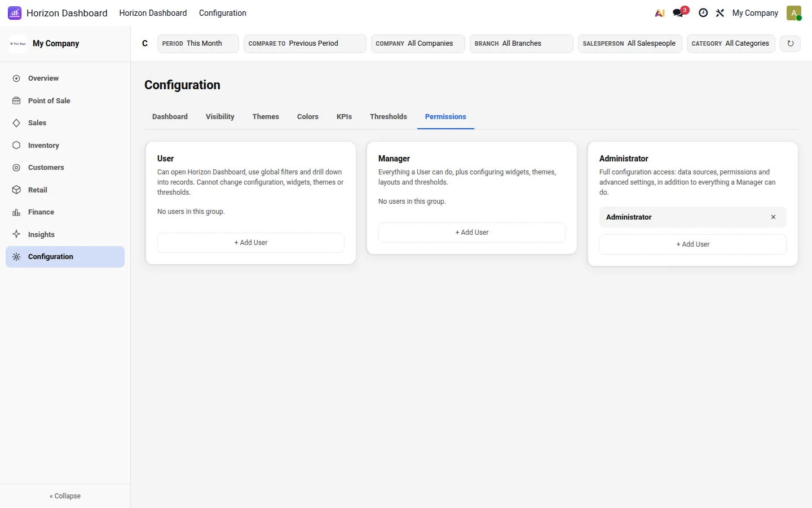
Task: Open the Compare To Previous Period filter
Action: pyautogui.click(x=305, y=43)
